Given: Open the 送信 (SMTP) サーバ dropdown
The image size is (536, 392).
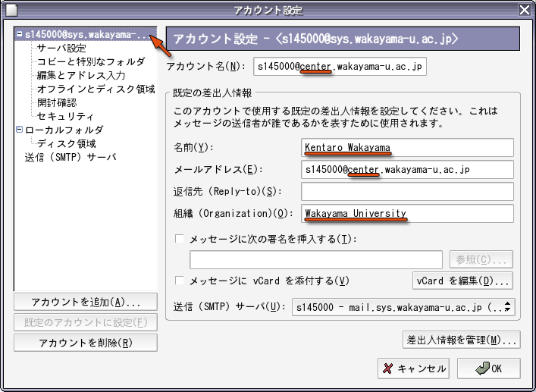Looking at the screenshot, I should click(403, 307).
